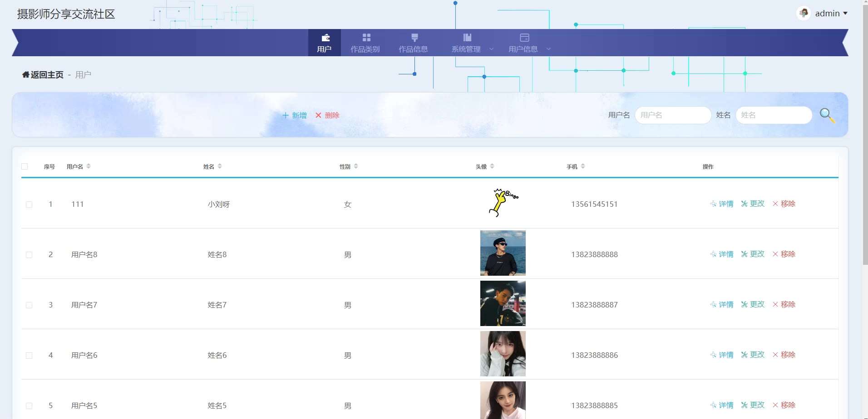Open the 作品信息 navigation tab
This screenshot has width=868, height=419.
point(413,43)
